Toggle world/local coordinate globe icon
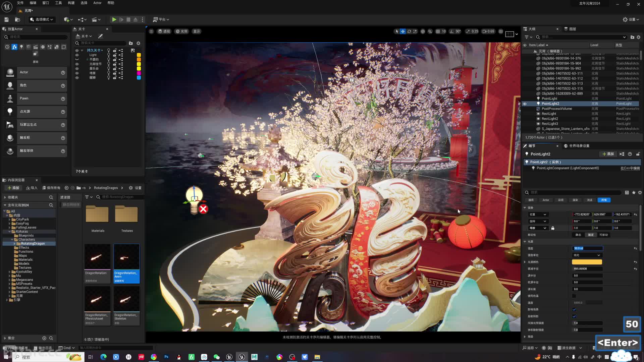Image resolution: width=644 pixels, height=362 pixels. 423,31
